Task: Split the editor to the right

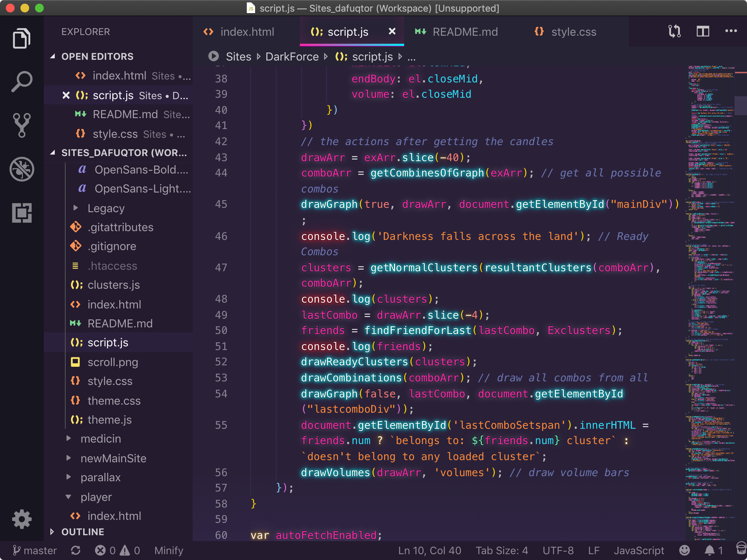Action: click(x=703, y=31)
